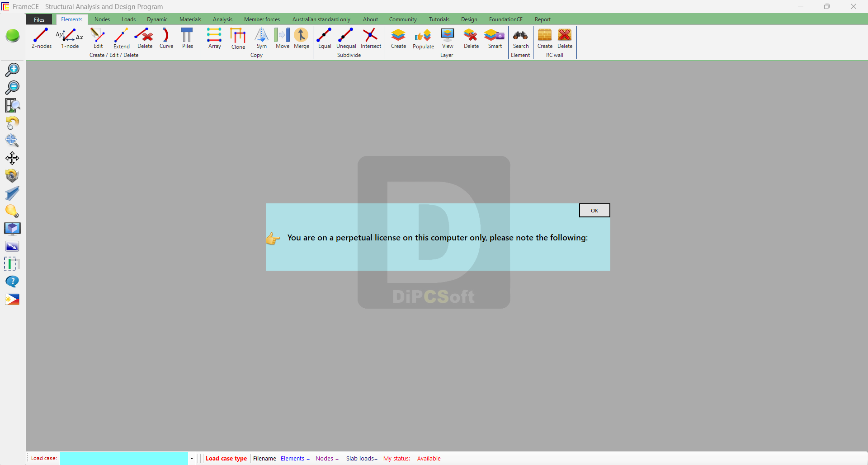
Task: Click the Edit element icon
Action: coord(98,38)
